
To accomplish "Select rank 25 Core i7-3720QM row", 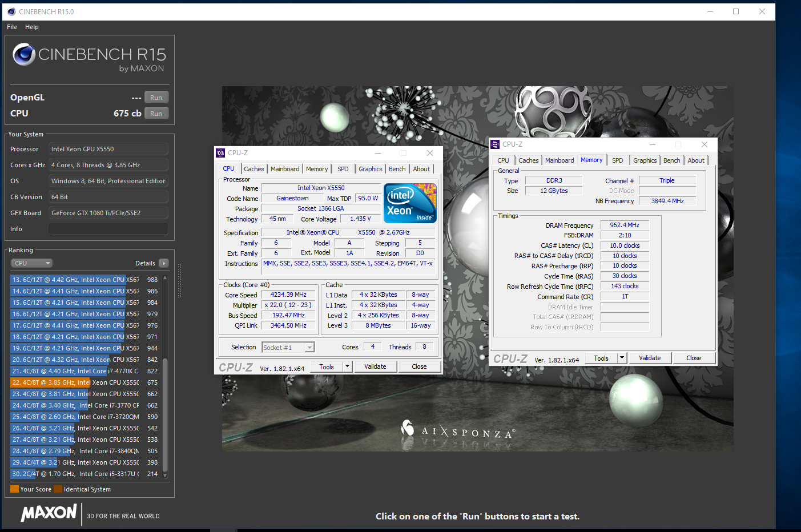I will [x=84, y=417].
